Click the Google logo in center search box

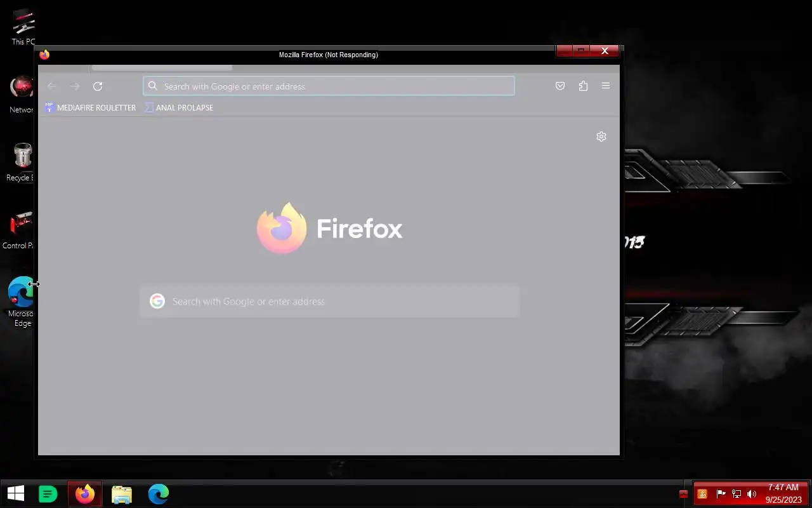click(157, 301)
